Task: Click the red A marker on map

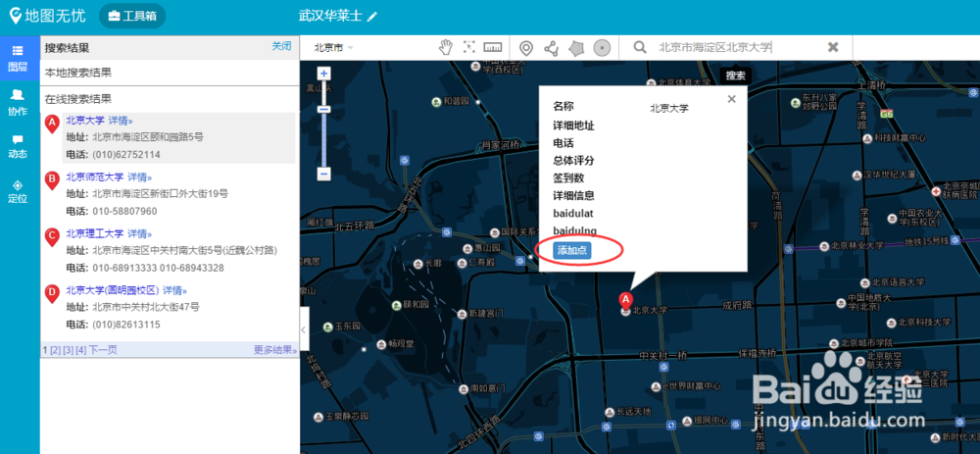Action: point(625,301)
